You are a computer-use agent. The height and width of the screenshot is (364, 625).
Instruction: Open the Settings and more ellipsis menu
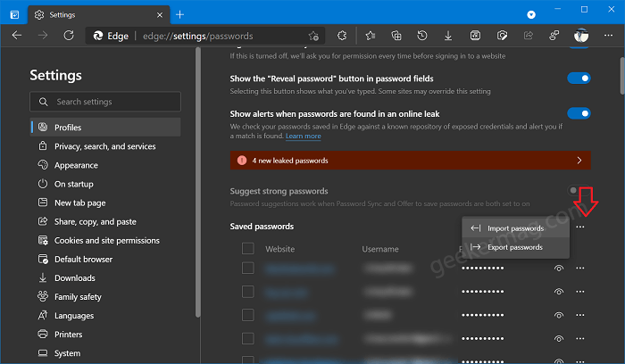tap(608, 36)
